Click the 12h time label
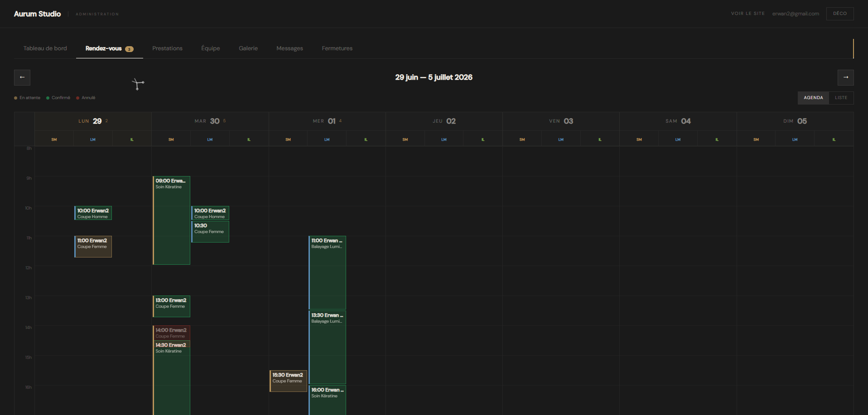 pos(29,268)
